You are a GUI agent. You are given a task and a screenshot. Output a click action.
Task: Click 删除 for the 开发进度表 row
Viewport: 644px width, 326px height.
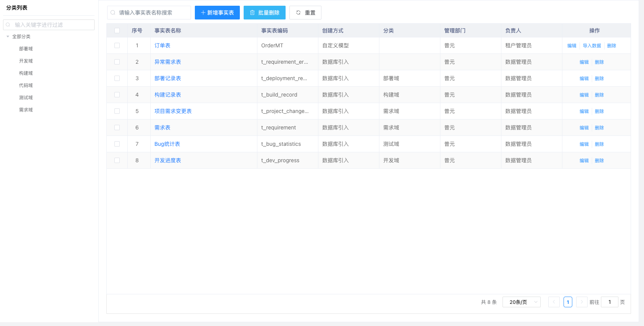599,161
